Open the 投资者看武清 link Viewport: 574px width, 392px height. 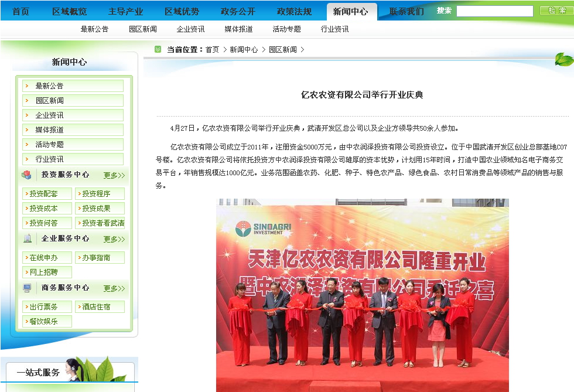click(x=100, y=223)
